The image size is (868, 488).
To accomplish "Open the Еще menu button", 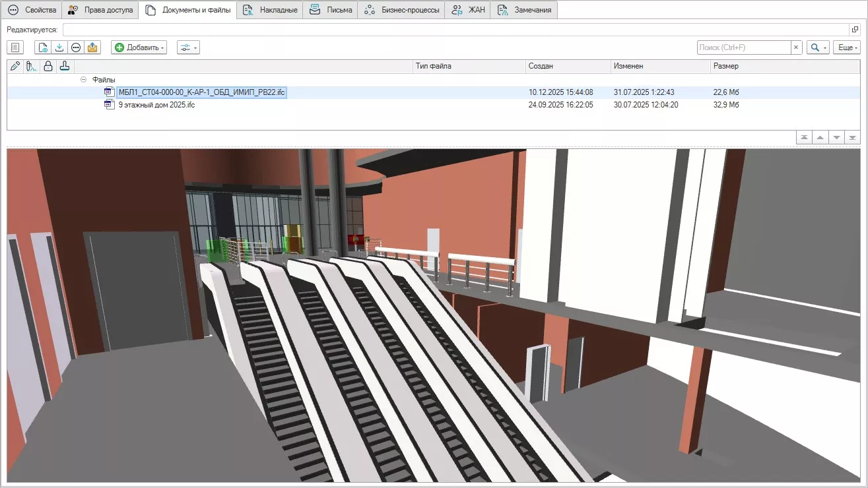I will (x=847, y=47).
